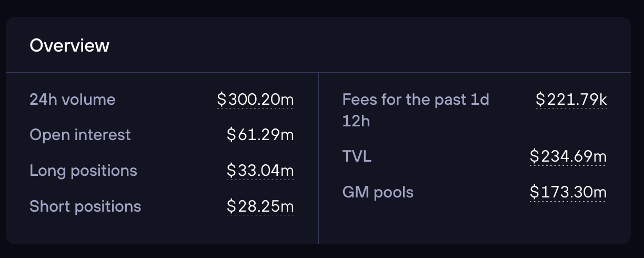This screenshot has height=258, width=644.
Task: Click the Overview heading
Action: tap(69, 46)
